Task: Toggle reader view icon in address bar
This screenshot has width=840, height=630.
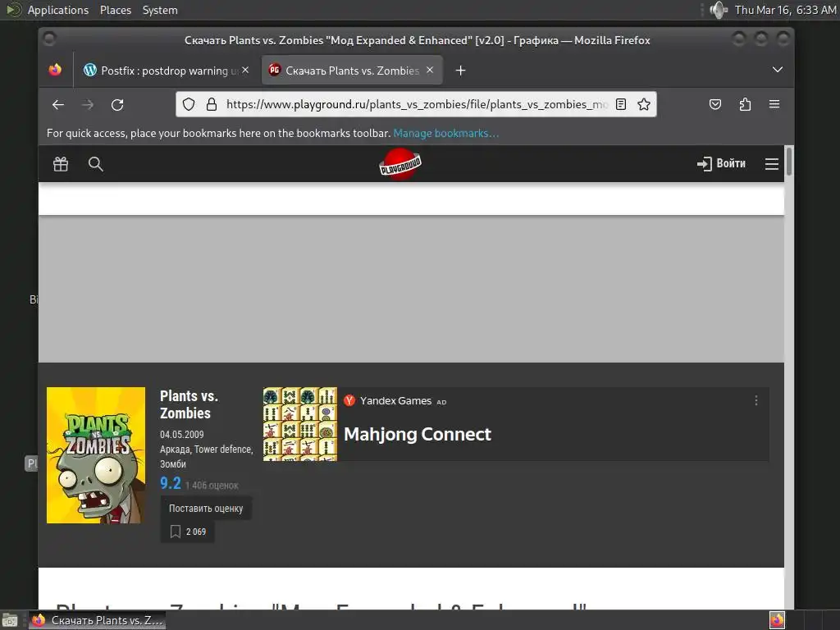Action: pos(621,104)
